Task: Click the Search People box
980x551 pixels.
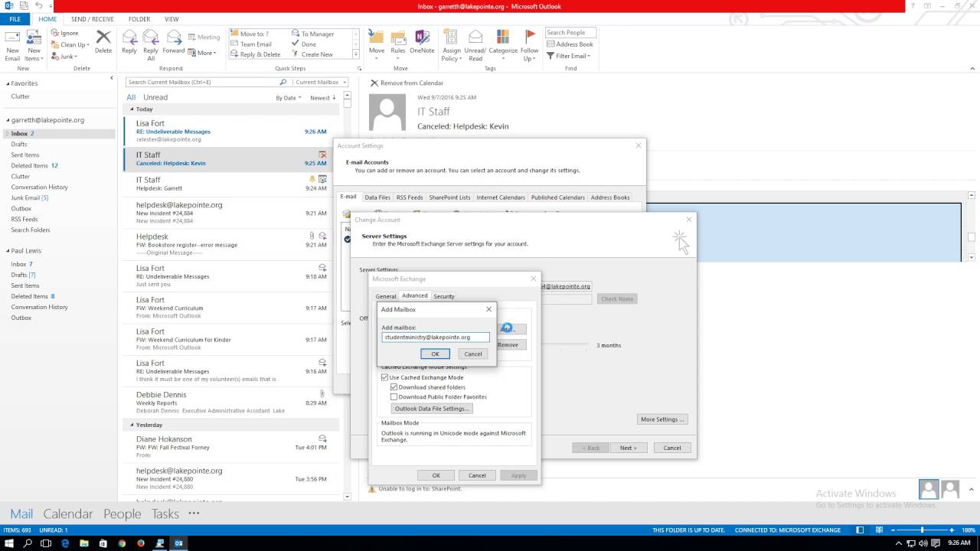Action: coord(570,33)
